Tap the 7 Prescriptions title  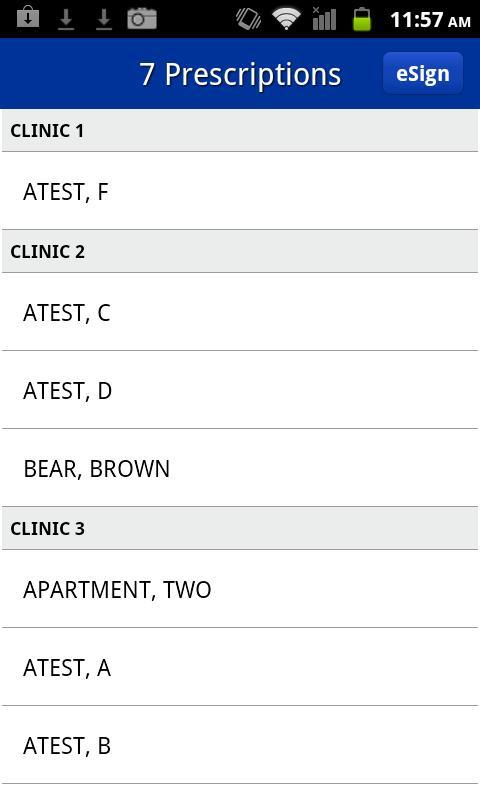240,74
